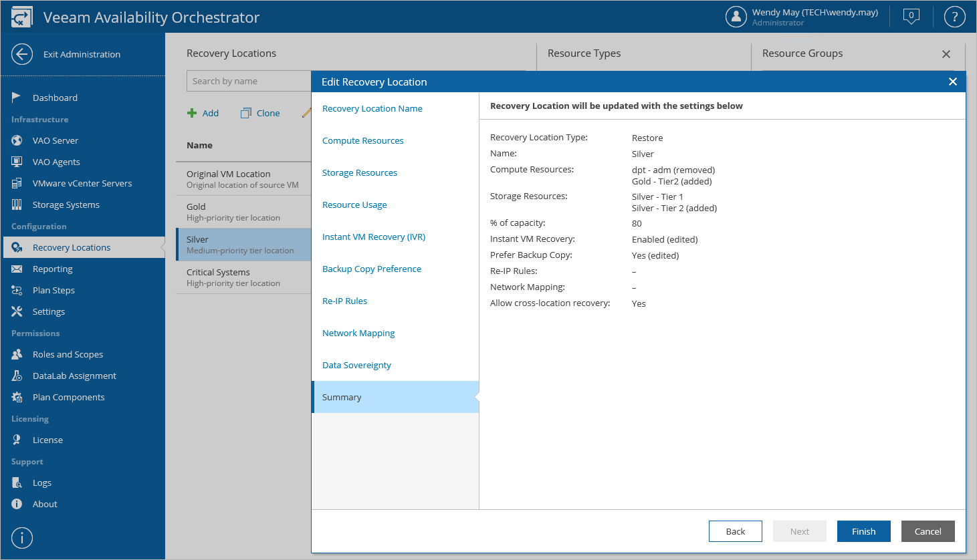Click the VAO Server globe icon
Screen dimensions: 977x560
pyautogui.click(x=17, y=140)
